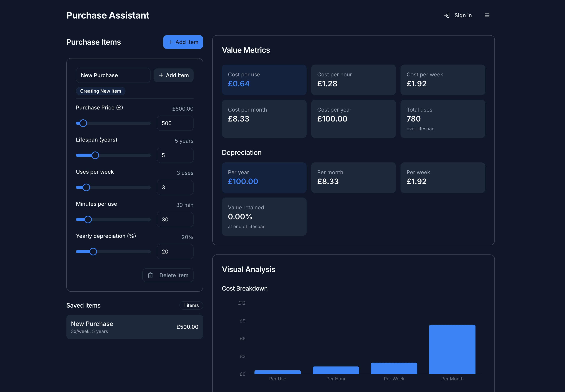Image resolution: width=565 pixels, height=392 pixels.
Task: Click the Sign in arrow icon
Action: click(447, 15)
